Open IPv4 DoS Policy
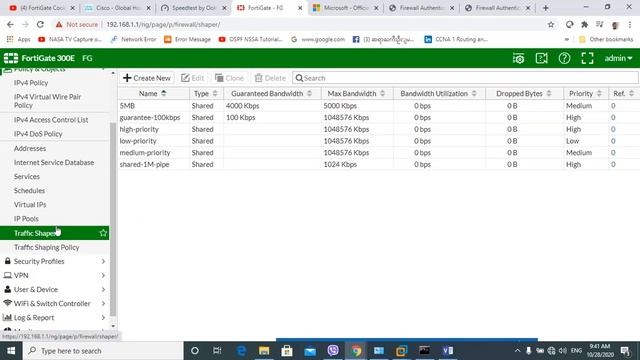640x360 pixels. [38, 134]
